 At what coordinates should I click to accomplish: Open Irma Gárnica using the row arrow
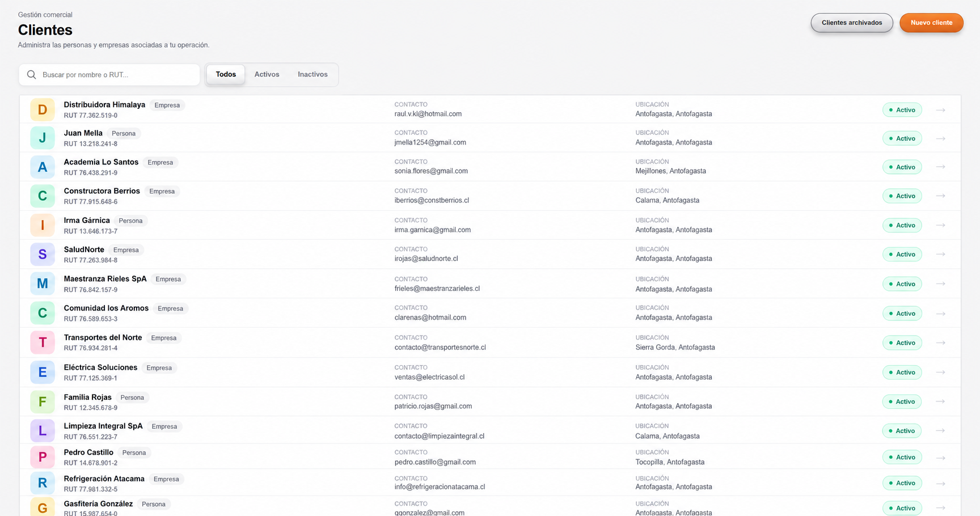tap(941, 225)
